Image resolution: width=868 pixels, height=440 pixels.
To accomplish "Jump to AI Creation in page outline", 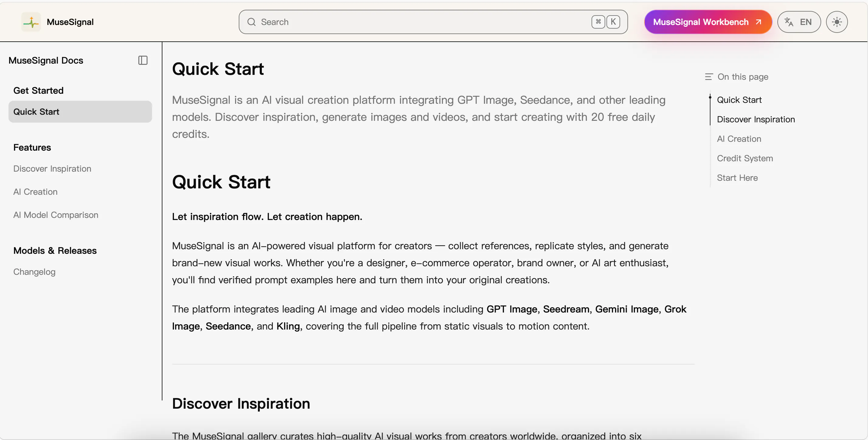I will [x=739, y=139].
